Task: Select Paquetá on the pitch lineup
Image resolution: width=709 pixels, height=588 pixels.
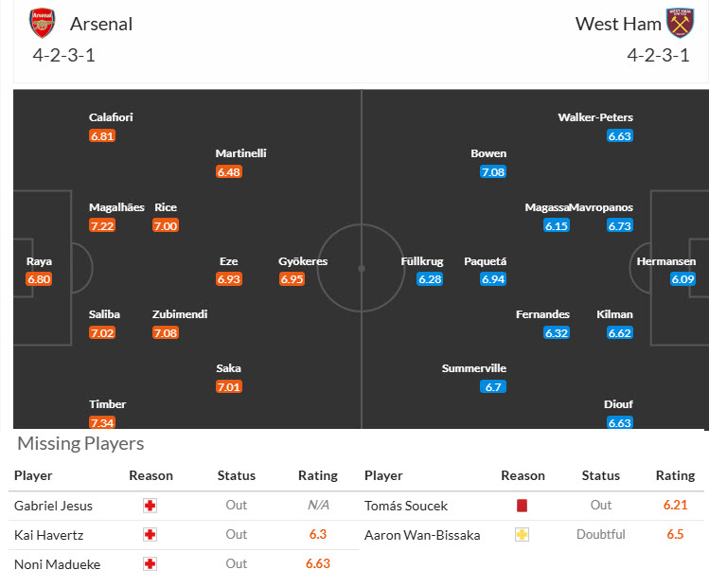Action: point(486,261)
